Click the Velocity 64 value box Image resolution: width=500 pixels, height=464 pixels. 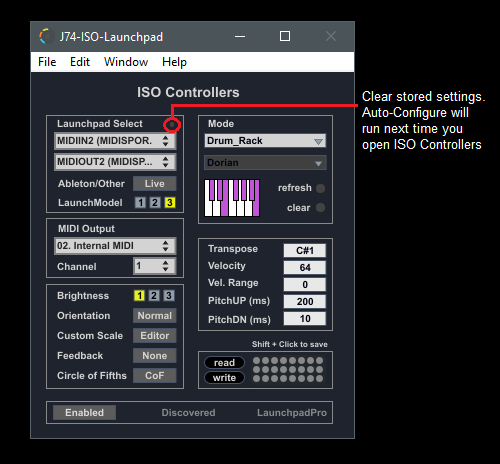pyautogui.click(x=305, y=268)
